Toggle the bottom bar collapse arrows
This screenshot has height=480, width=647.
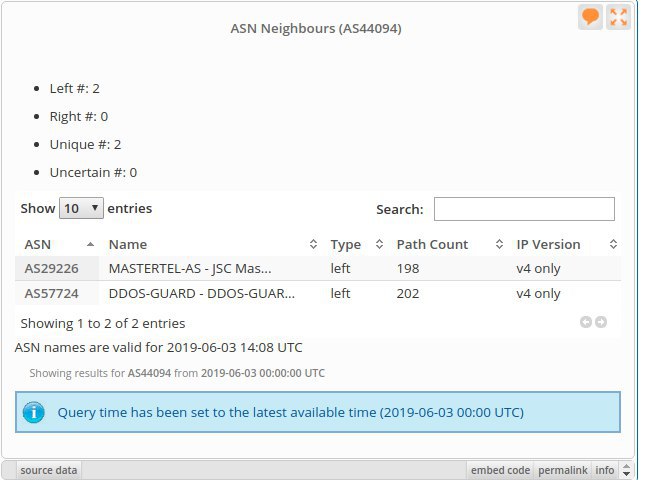(x=626, y=470)
